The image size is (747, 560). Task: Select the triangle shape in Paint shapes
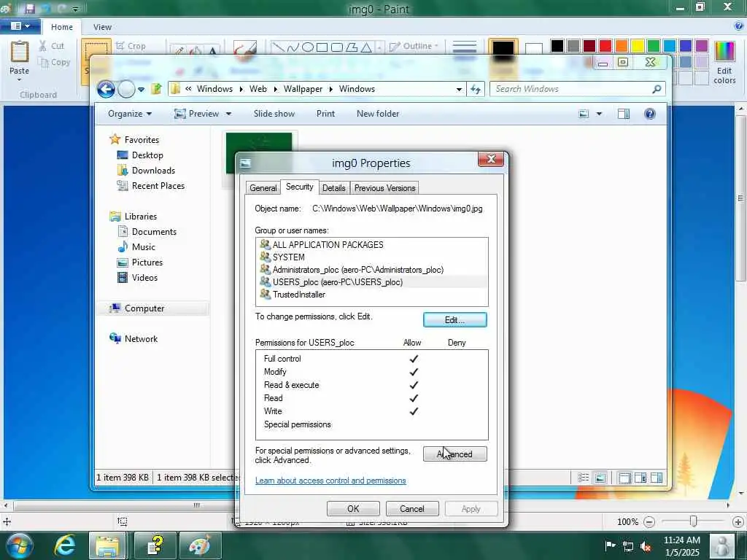tap(366, 47)
